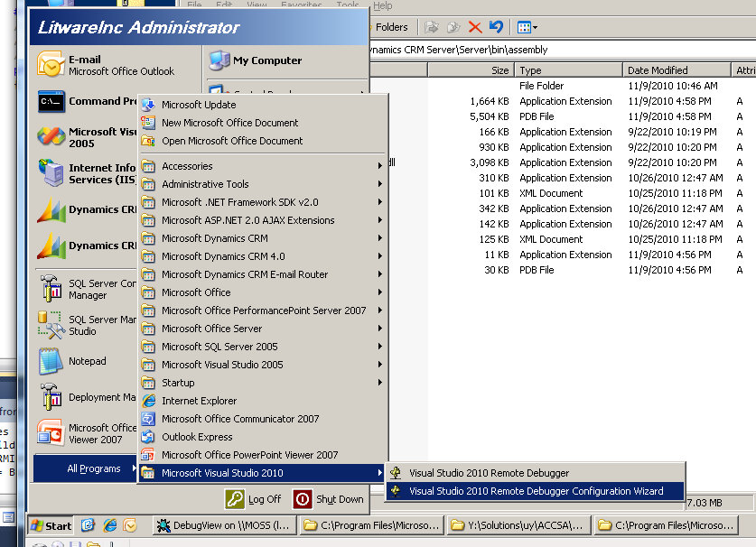This screenshot has height=547, width=756.
Task: Click Outlook quick launch icon
Action: click(130, 525)
